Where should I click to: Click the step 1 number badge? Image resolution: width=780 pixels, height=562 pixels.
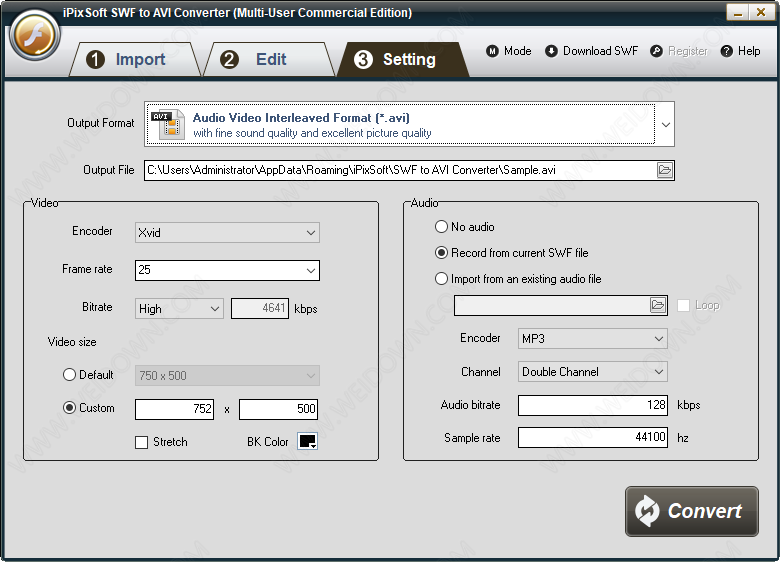[95, 60]
